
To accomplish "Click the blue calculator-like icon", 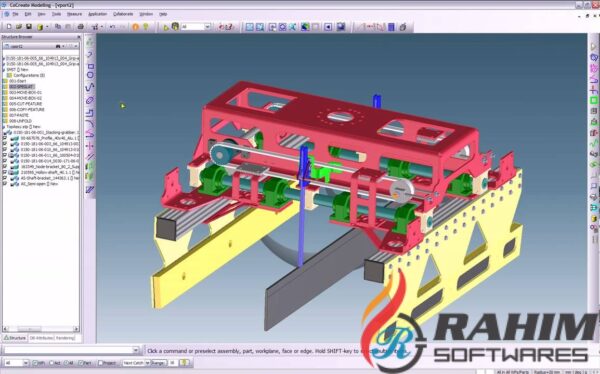I will click(391, 27).
